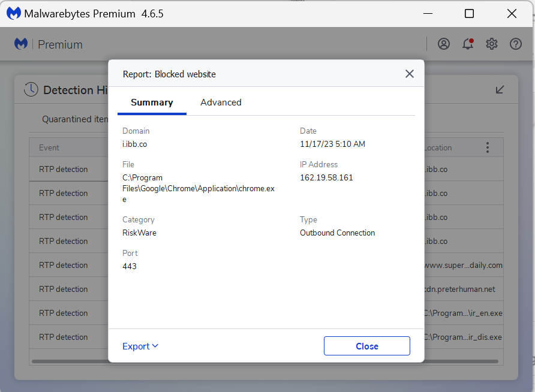Select the domain value i.ibb.co
Viewport: 535px width, 392px height.
(x=135, y=144)
